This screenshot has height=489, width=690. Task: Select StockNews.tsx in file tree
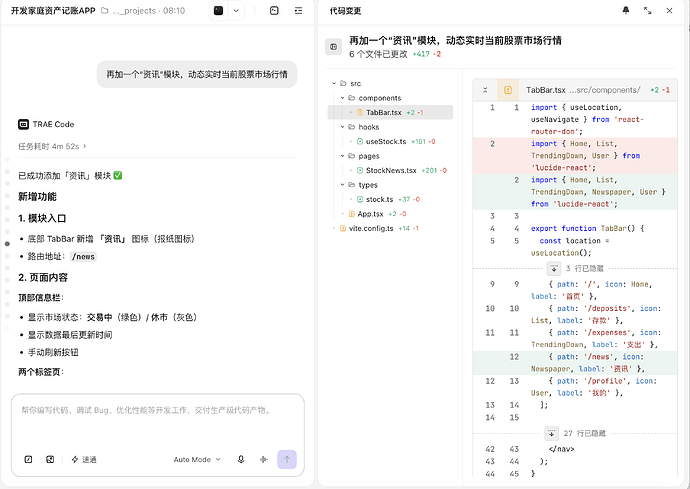click(x=391, y=170)
